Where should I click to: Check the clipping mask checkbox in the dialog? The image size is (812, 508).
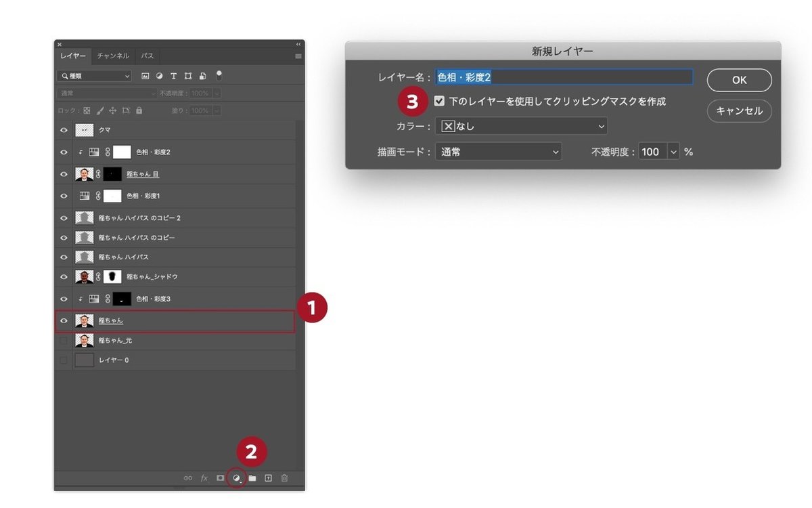[x=439, y=100]
